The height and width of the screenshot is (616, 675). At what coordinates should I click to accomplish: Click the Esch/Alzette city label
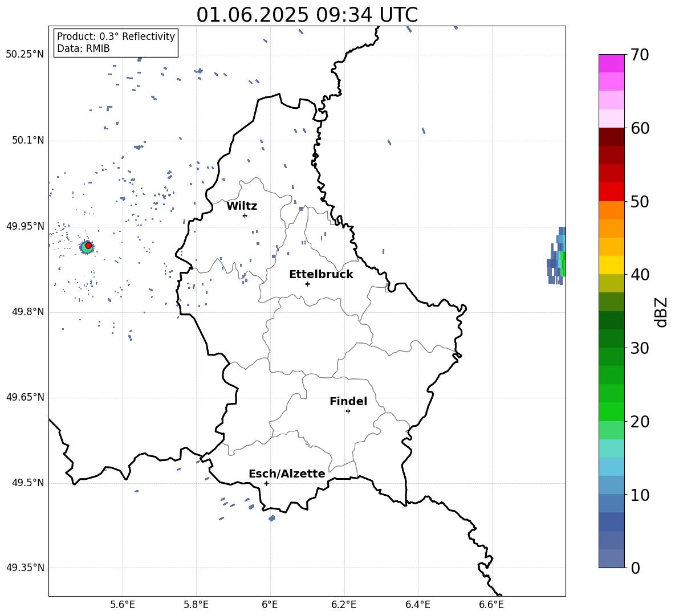pyautogui.click(x=287, y=474)
